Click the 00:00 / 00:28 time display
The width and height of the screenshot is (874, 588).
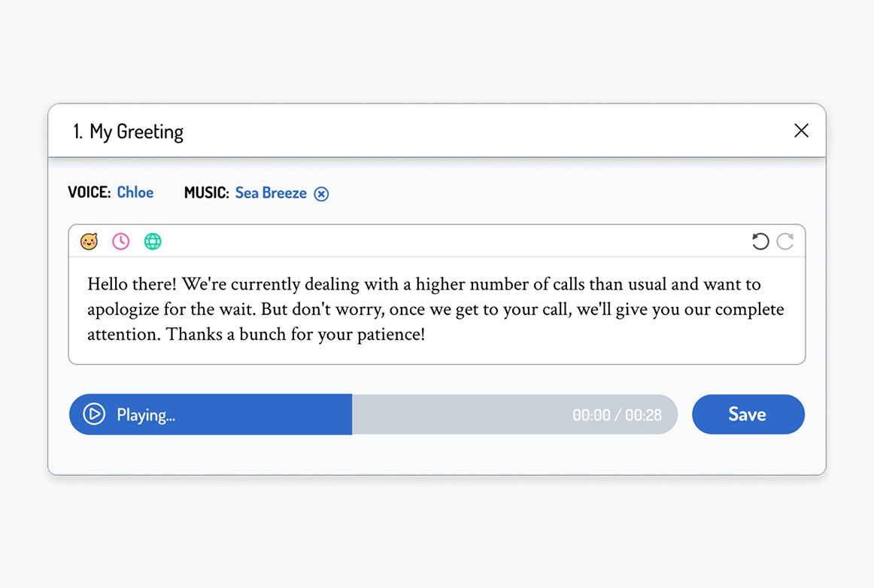coord(617,415)
